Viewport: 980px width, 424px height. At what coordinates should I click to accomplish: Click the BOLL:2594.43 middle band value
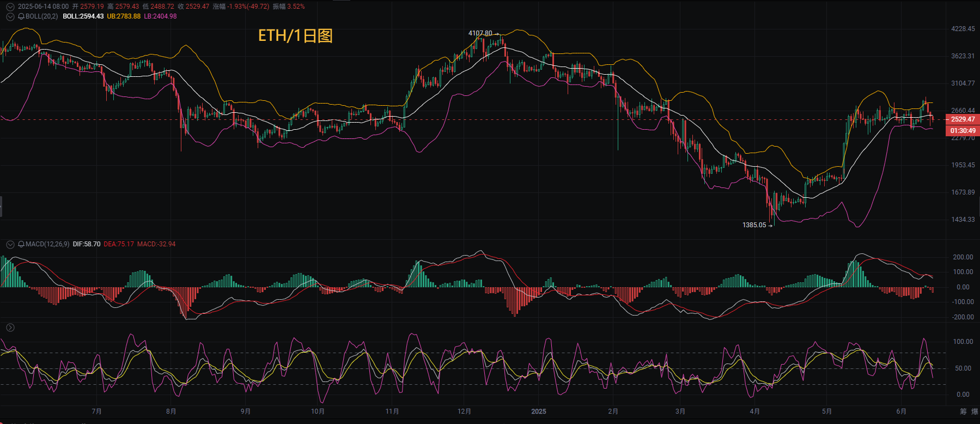coord(83,16)
